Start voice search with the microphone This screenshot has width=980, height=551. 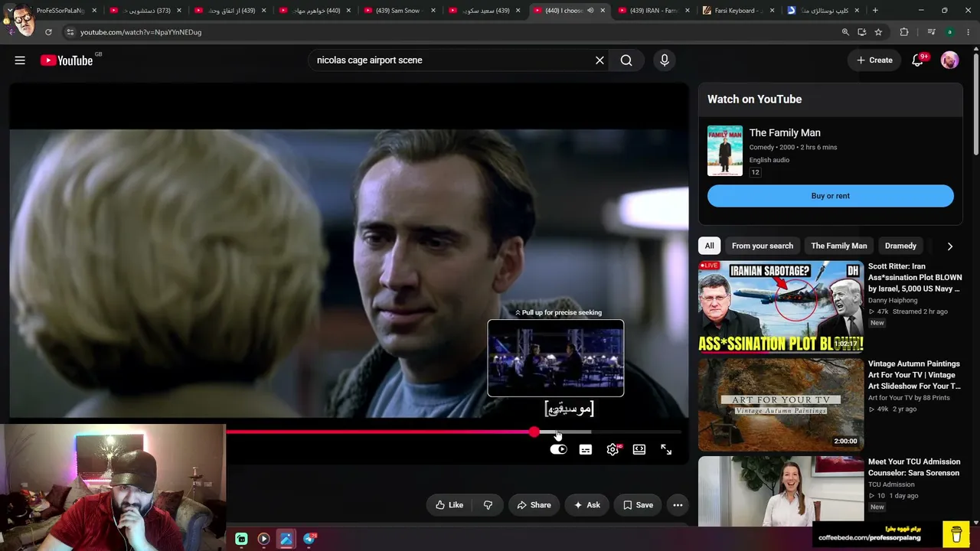[x=664, y=60]
